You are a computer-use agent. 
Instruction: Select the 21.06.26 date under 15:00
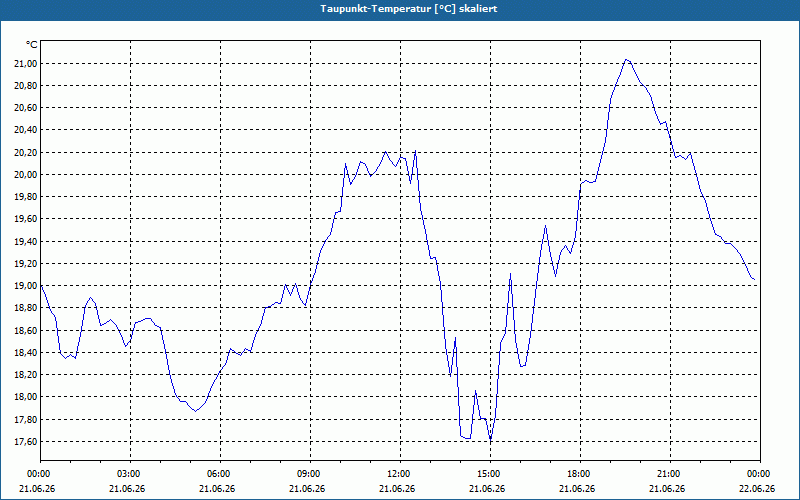click(x=487, y=489)
